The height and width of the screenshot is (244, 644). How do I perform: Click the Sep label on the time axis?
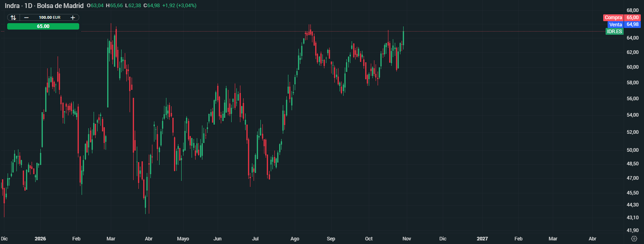pos(331,239)
